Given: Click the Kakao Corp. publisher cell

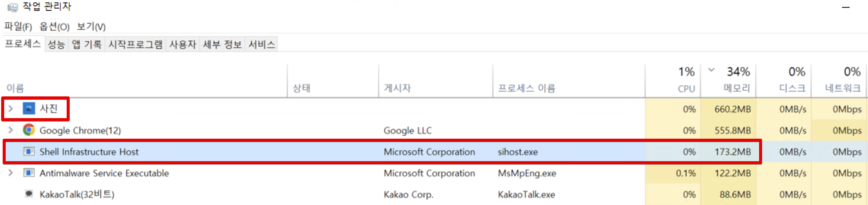Looking at the screenshot, I should [x=408, y=194].
